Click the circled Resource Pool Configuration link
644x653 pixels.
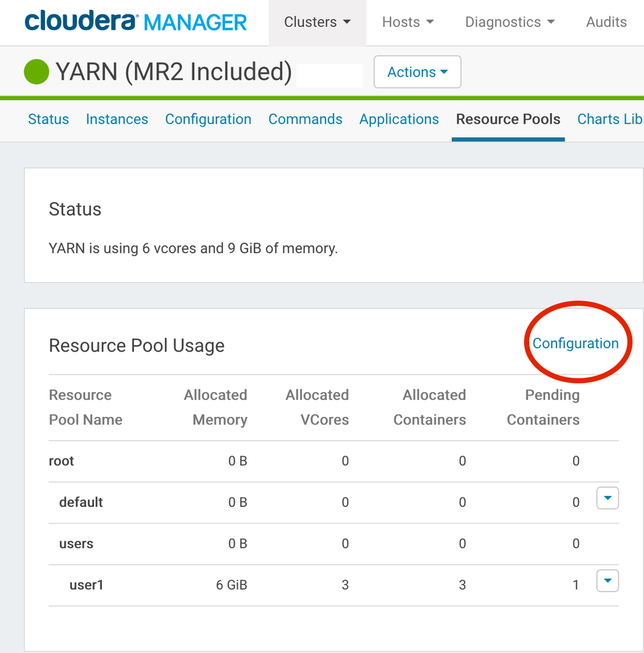coord(575,343)
